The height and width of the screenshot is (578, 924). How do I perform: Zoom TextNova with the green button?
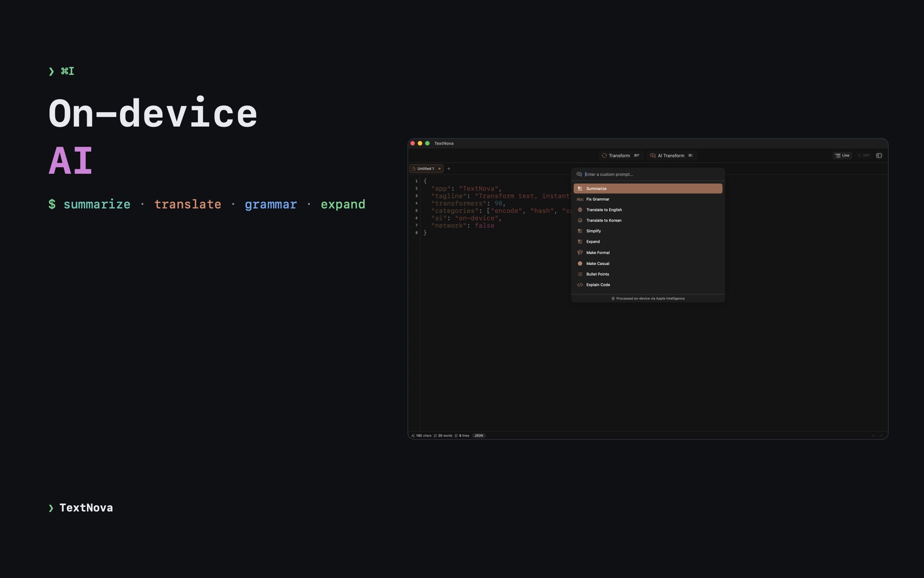point(427,143)
